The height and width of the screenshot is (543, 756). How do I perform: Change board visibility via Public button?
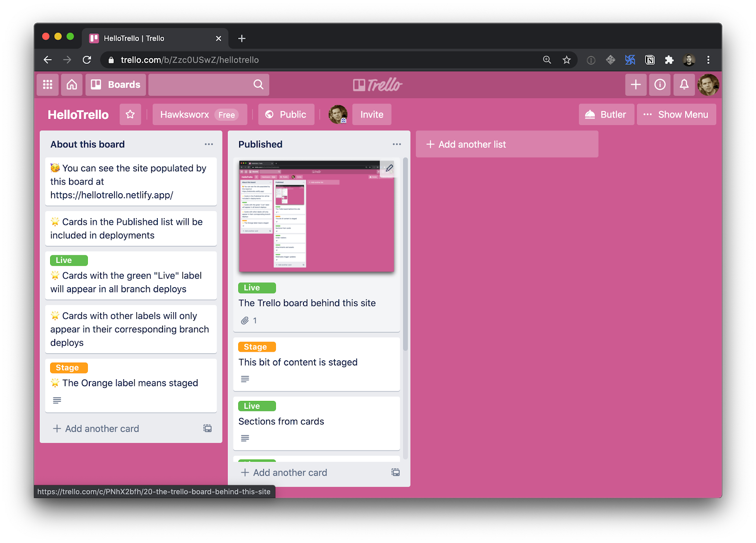[286, 114]
